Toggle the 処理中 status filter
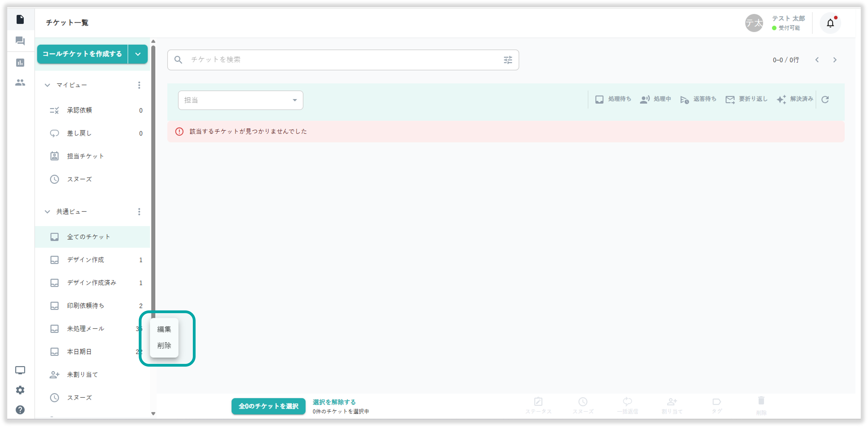868x427 pixels. (x=655, y=99)
